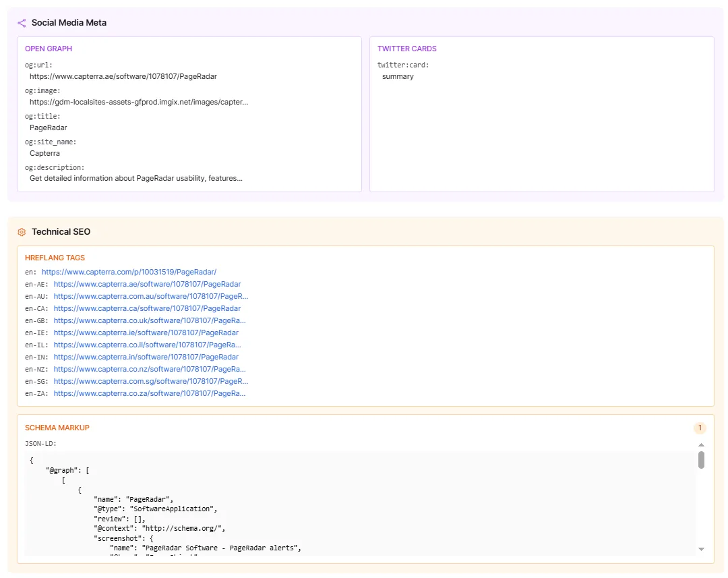This screenshot has width=728, height=578.
Task: Click the JSON-LD scrollbar thumb
Action: [701, 459]
